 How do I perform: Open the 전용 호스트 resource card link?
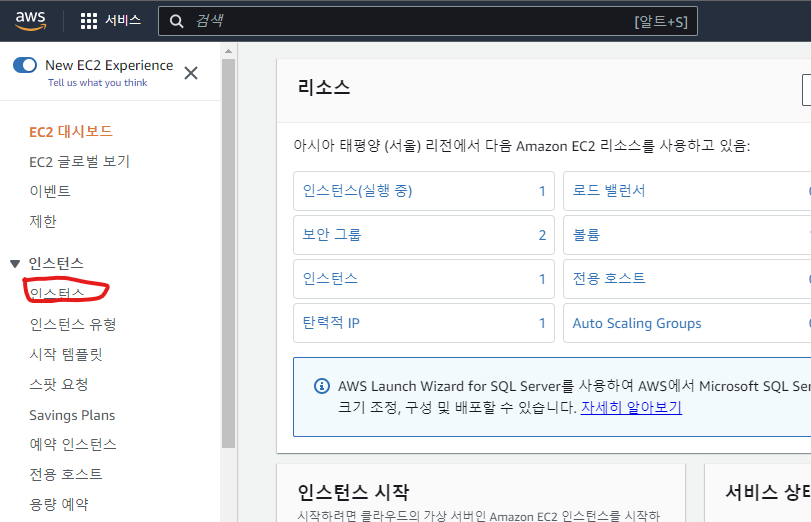pos(609,279)
